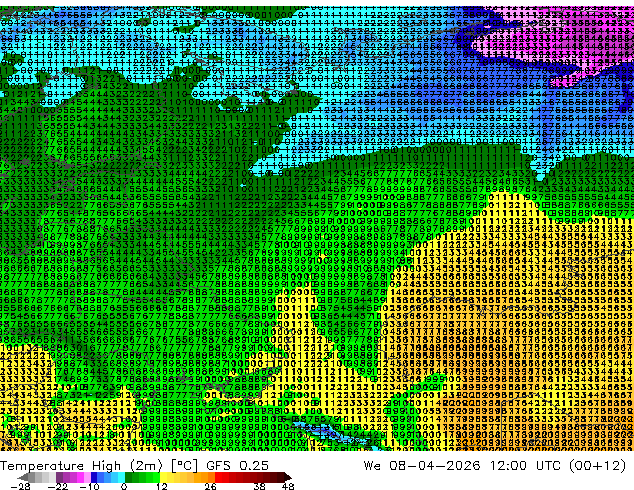Click the 12 legend value
The height and width of the screenshot is (490, 634).
162,486
